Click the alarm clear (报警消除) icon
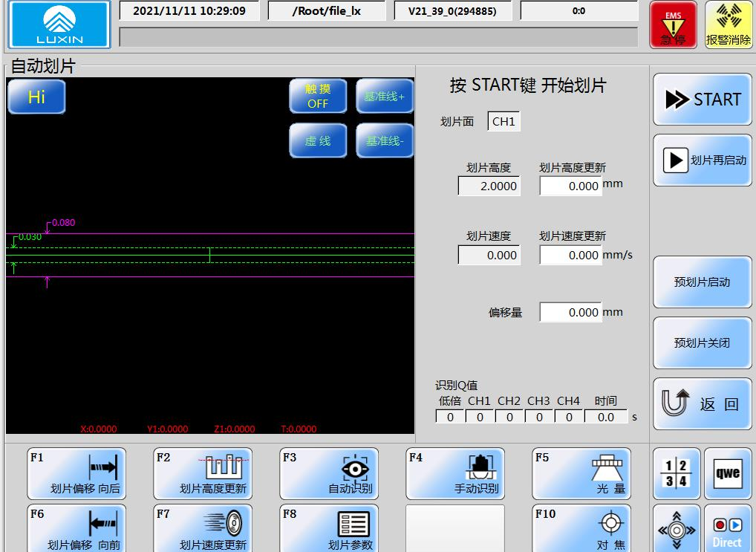The image size is (756, 552). (x=728, y=25)
